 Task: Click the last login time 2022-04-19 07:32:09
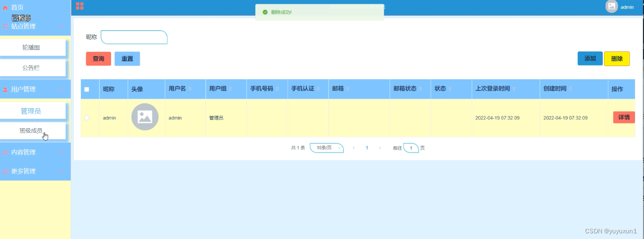(497, 118)
